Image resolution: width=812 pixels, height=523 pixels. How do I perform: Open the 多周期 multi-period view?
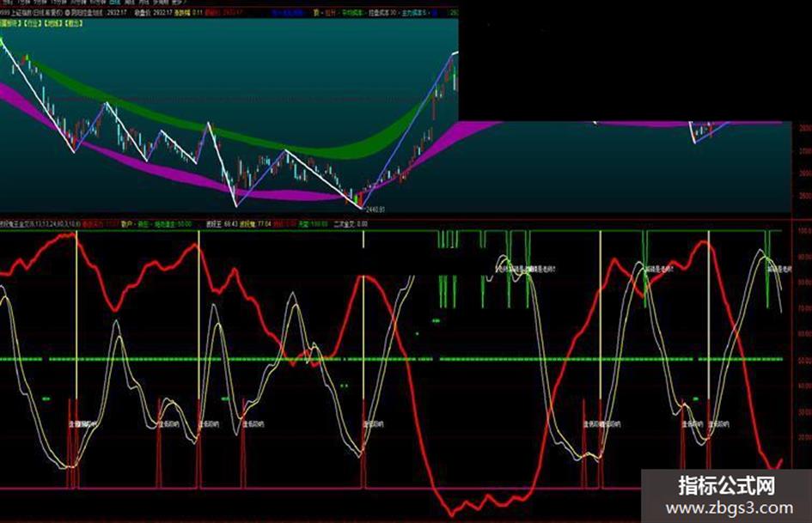[x=160, y=2]
